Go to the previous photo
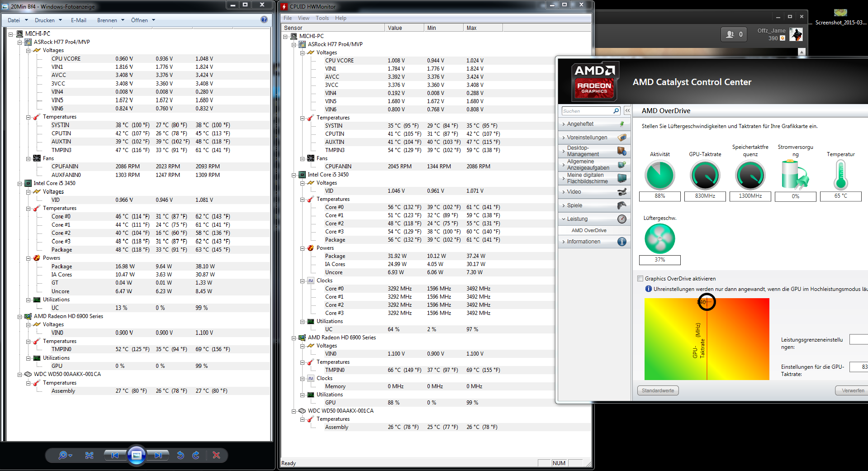The image size is (868, 471). coord(114,455)
